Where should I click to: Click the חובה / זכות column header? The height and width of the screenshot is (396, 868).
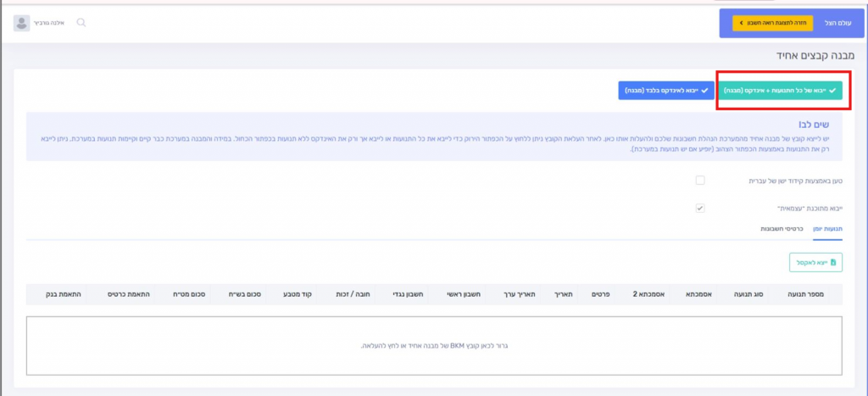click(x=345, y=293)
